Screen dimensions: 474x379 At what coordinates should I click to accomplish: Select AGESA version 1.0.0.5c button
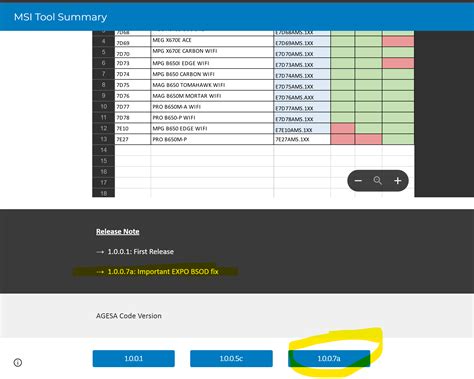231,358
